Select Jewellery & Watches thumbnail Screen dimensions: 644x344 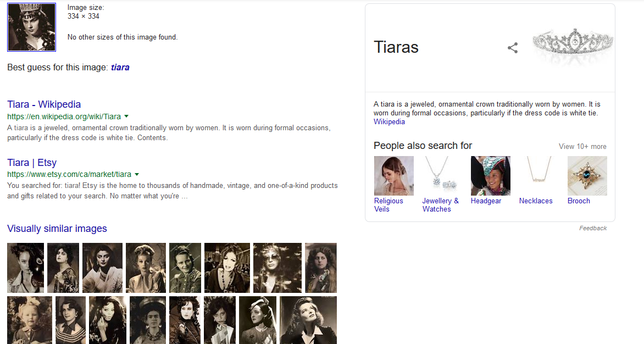pyautogui.click(x=442, y=176)
